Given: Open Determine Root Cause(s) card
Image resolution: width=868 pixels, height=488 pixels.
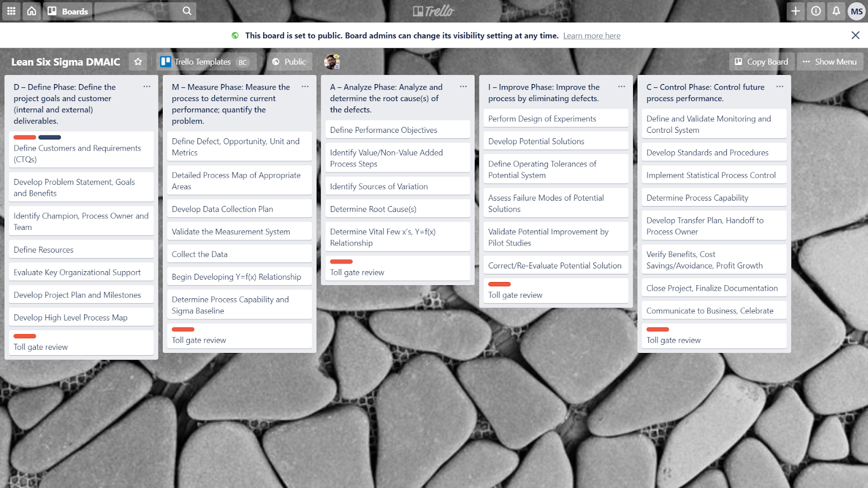Looking at the screenshot, I should point(398,209).
